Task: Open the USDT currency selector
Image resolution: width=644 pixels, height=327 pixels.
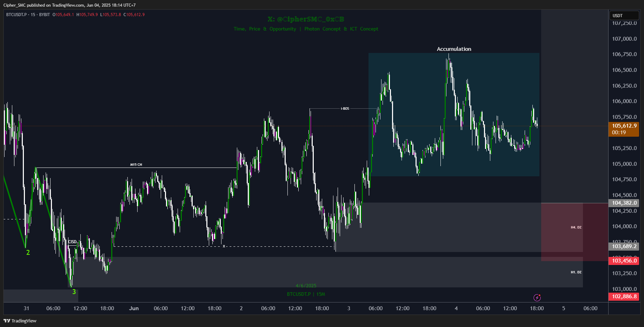Action: tap(624, 15)
